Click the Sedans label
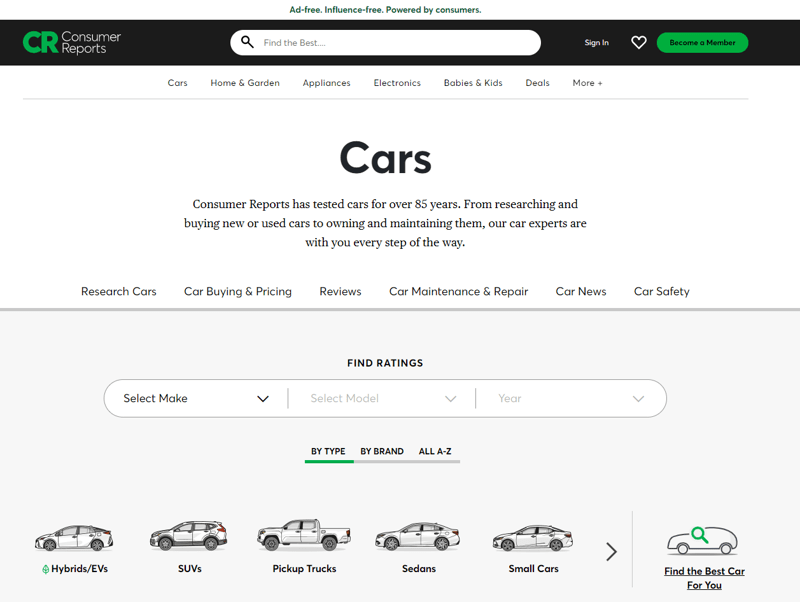800x602 pixels. 419,568
